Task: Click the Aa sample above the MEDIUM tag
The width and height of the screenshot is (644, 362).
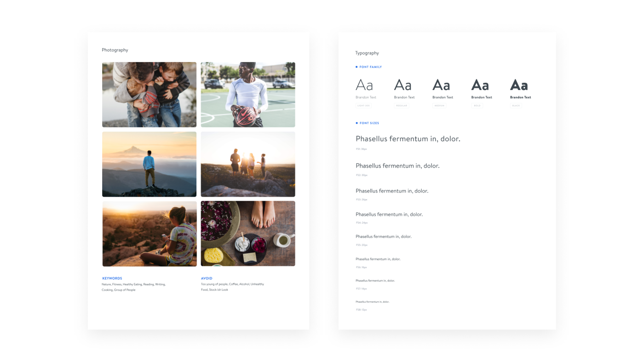Action: point(441,85)
